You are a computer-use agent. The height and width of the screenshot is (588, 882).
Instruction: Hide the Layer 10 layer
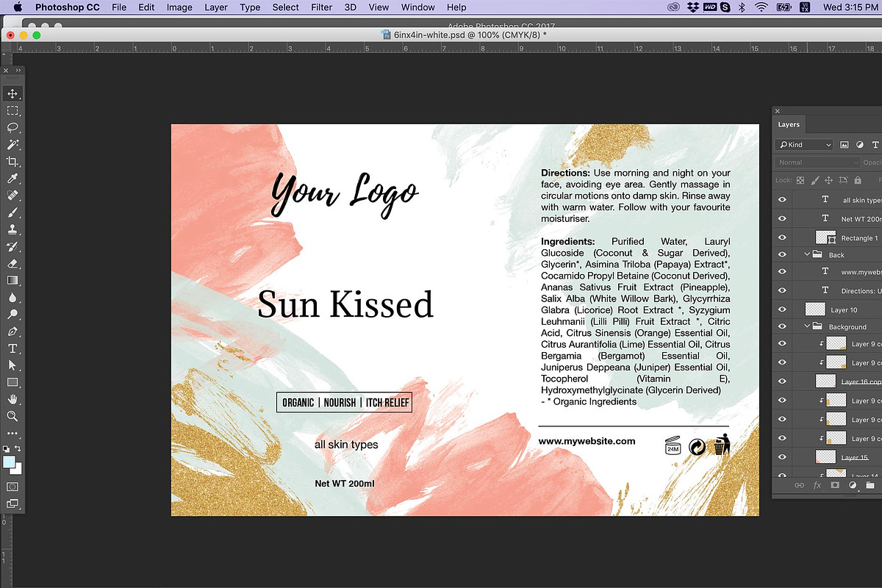pyautogui.click(x=782, y=309)
